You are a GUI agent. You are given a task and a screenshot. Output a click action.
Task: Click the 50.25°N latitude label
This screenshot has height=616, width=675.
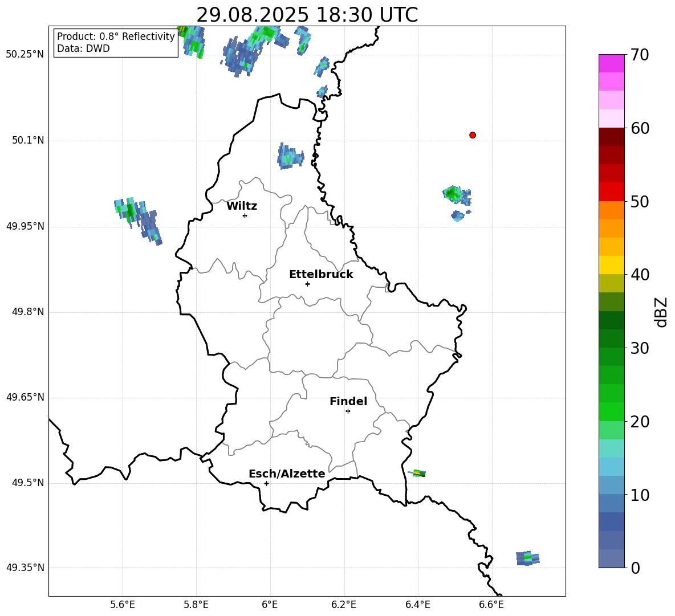pyautogui.click(x=25, y=55)
